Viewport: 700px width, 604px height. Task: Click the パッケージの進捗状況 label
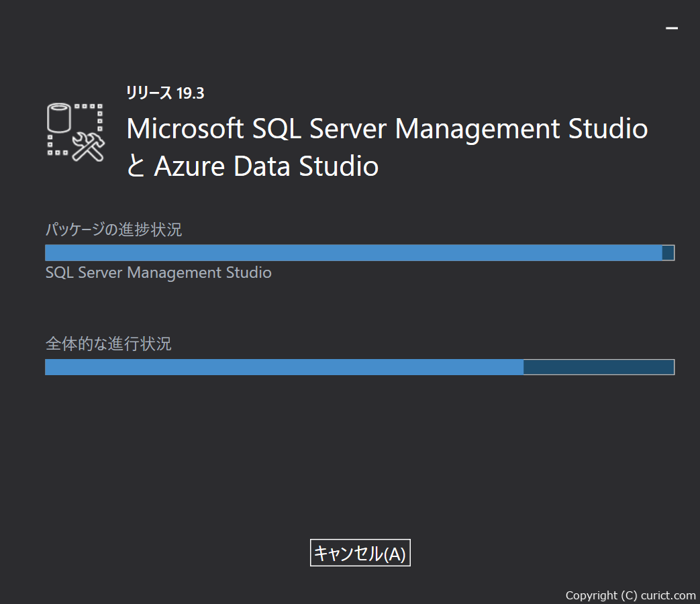(x=113, y=230)
